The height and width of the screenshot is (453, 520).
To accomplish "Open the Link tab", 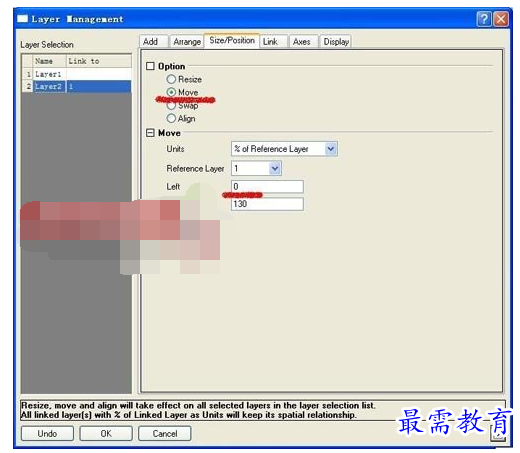I will [273, 42].
